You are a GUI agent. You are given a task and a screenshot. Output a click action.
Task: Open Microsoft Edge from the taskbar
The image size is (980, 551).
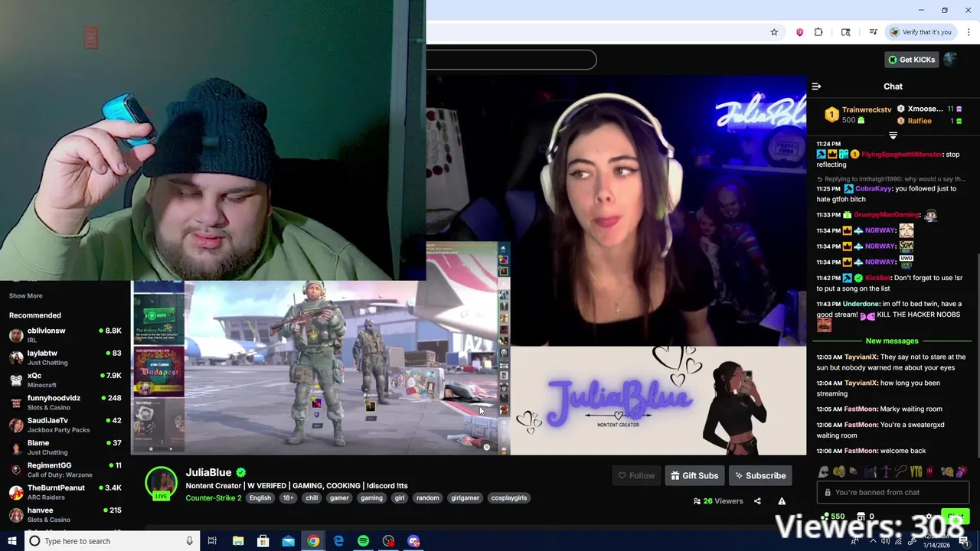click(x=338, y=541)
